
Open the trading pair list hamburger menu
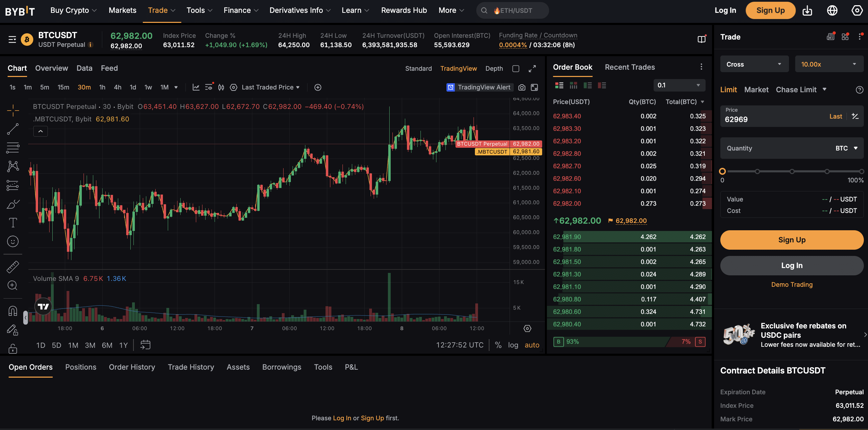coord(12,40)
